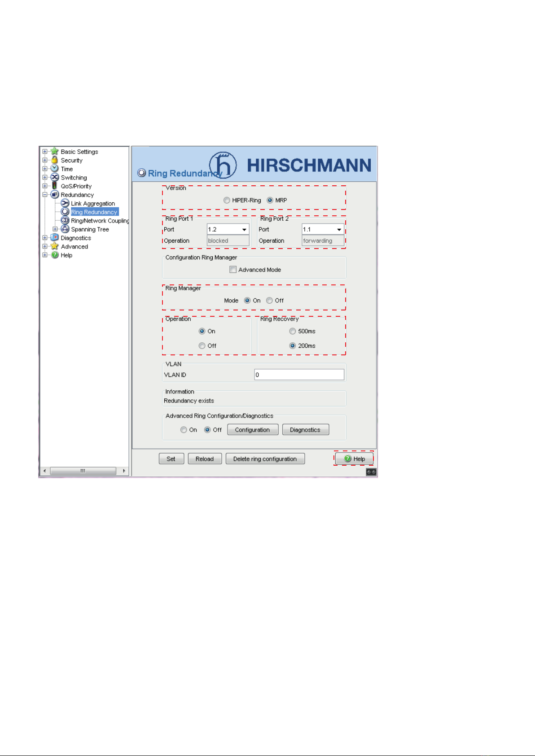Select the HIPER-Ring version radio button
The image size is (535, 756).
227,200
